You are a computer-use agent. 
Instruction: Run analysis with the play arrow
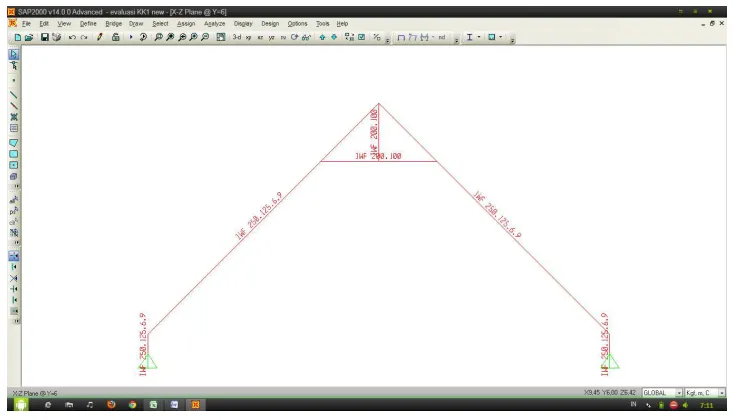(x=131, y=37)
